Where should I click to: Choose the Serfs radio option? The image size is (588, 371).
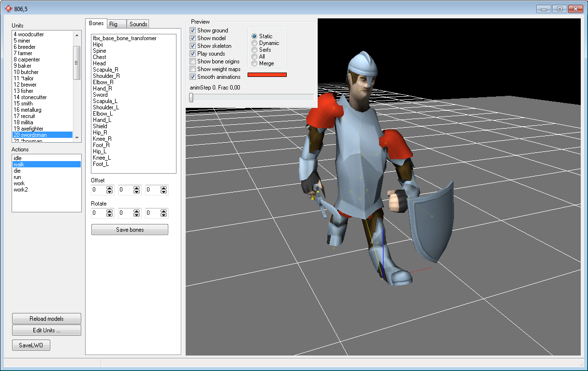pyautogui.click(x=254, y=50)
